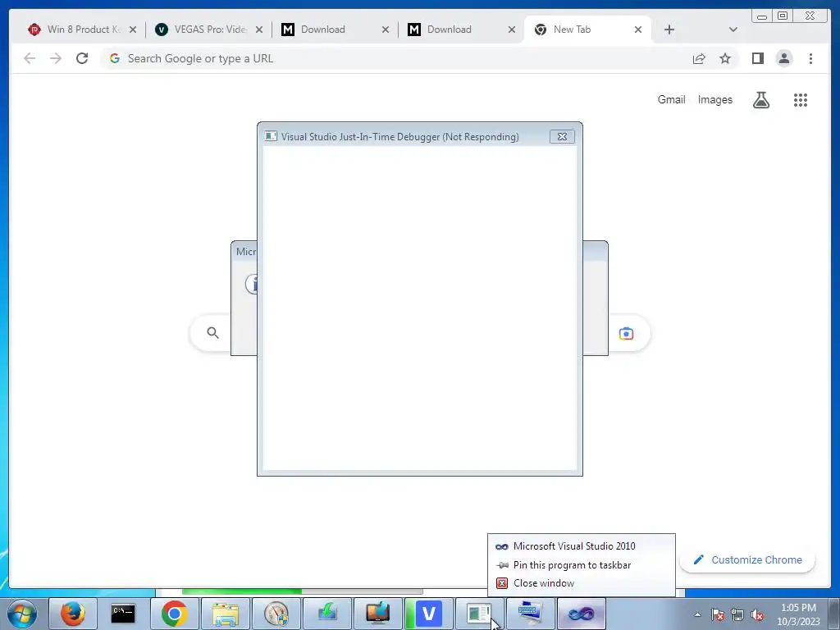The width and height of the screenshot is (840, 630).
Task: Click the gauge utility taskbar icon
Action: pos(276,614)
